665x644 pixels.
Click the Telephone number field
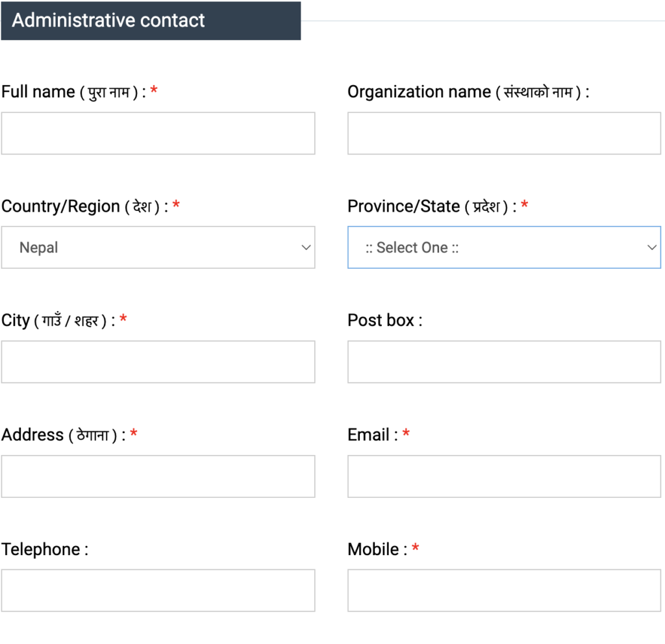coord(158,590)
